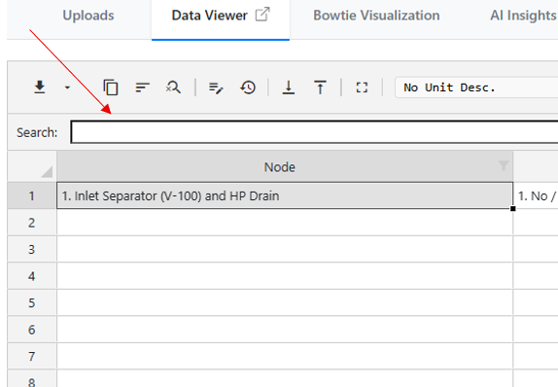Click the clear search magnifier icon

173,87
